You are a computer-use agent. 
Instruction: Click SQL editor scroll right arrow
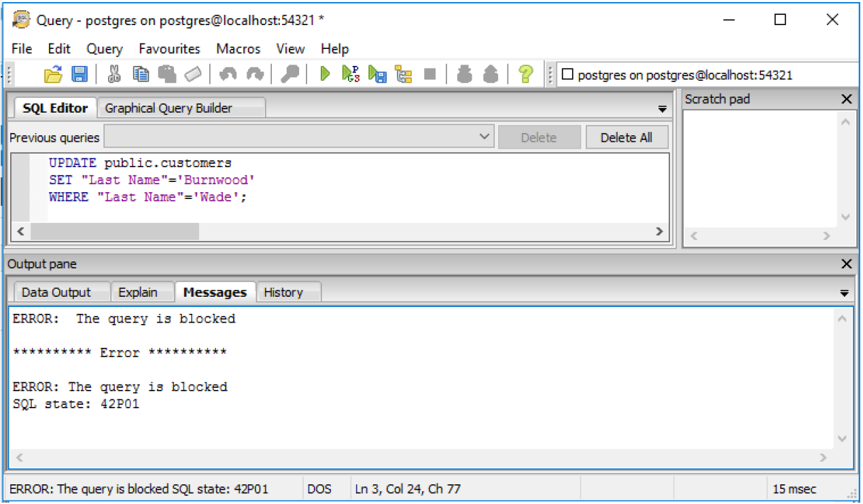coord(658,232)
